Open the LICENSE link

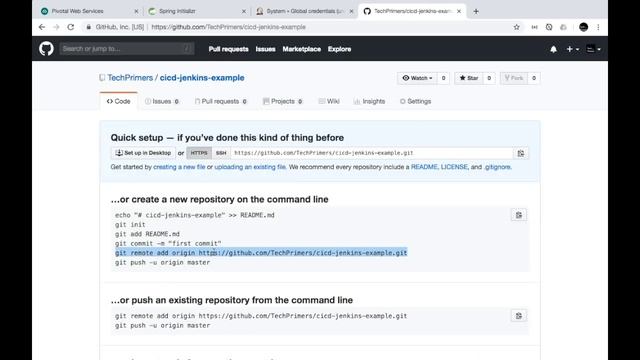point(454,167)
